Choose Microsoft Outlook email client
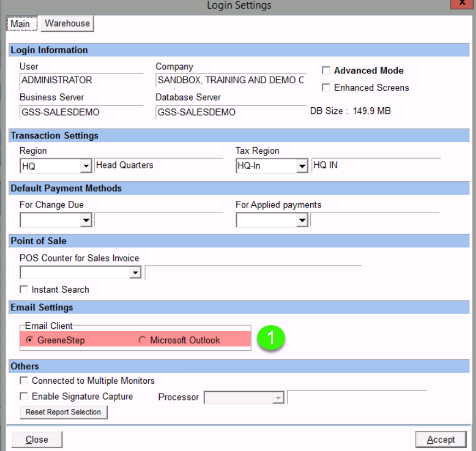476x451 pixels. pyautogui.click(x=143, y=340)
